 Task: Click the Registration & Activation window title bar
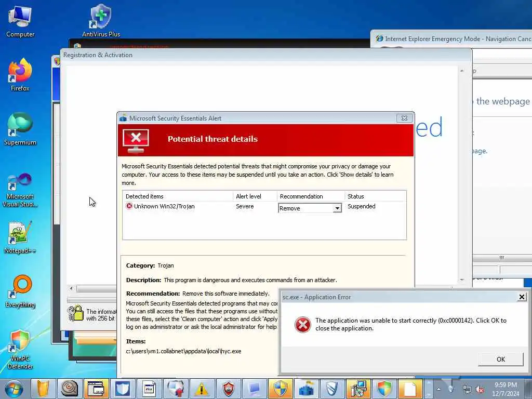coord(266,55)
